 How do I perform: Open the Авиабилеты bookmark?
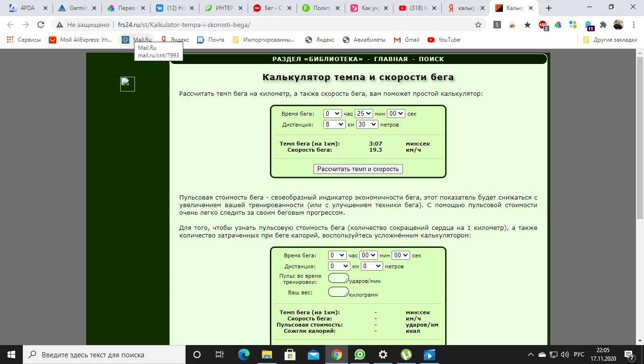pyautogui.click(x=364, y=40)
